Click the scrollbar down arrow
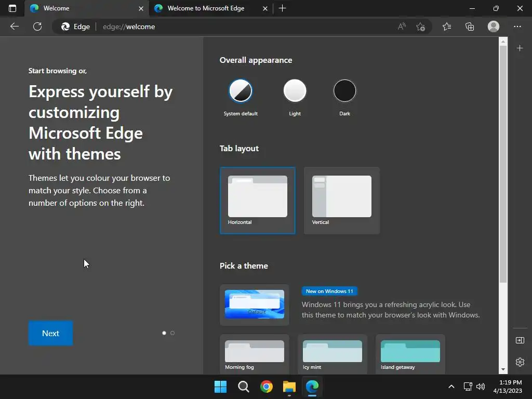This screenshot has width=532, height=399. tap(503, 369)
